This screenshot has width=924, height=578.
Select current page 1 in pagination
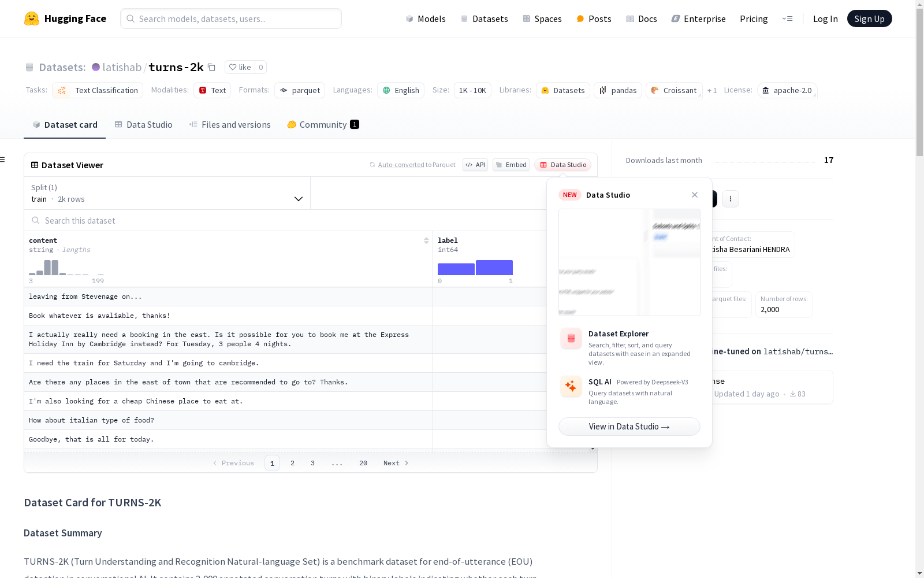(x=272, y=463)
